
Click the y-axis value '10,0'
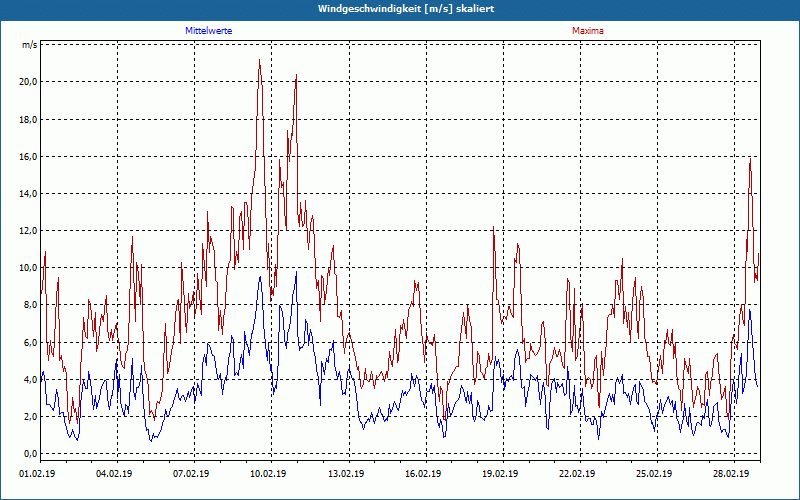click(x=28, y=268)
